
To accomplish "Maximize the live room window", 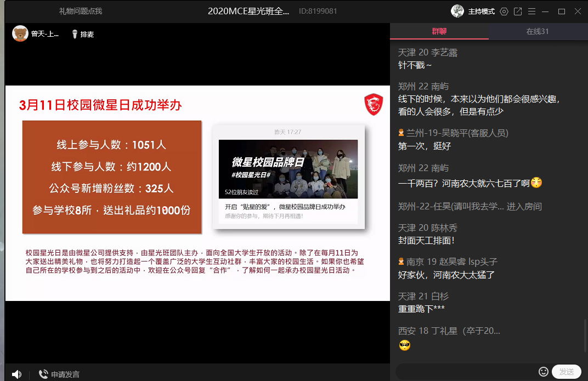I will point(561,12).
